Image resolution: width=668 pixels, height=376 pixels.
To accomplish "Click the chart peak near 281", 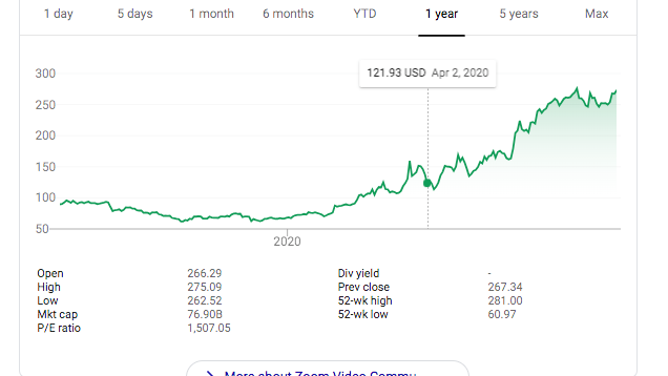I will [x=577, y=89].
